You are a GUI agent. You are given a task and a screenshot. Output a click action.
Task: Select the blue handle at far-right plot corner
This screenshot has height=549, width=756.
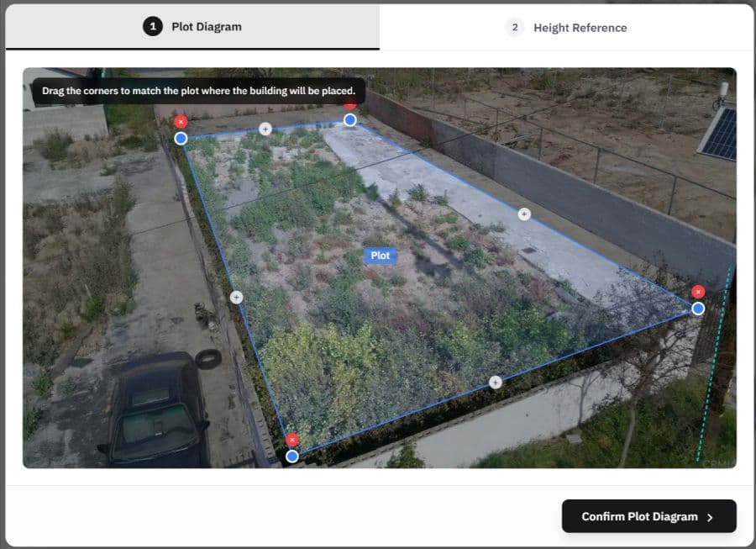tap(698, 309)
